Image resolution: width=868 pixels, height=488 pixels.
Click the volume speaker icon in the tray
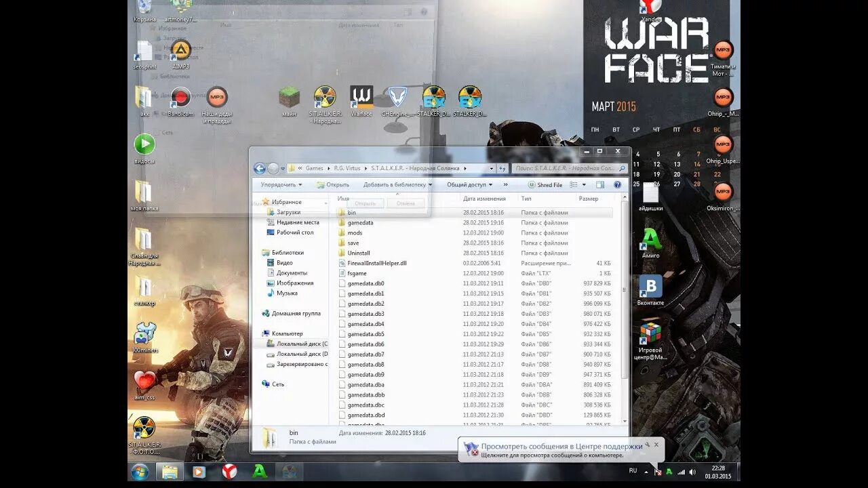pos(692,471)
